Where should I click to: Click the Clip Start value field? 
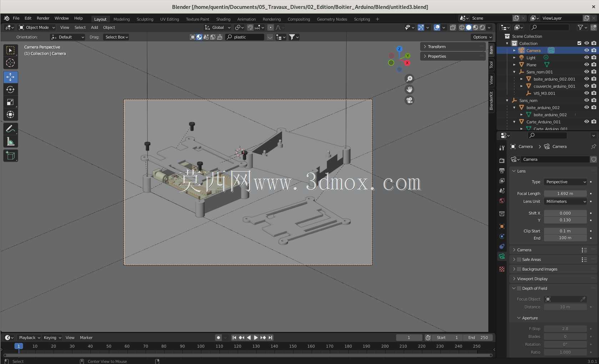[565, 231]
